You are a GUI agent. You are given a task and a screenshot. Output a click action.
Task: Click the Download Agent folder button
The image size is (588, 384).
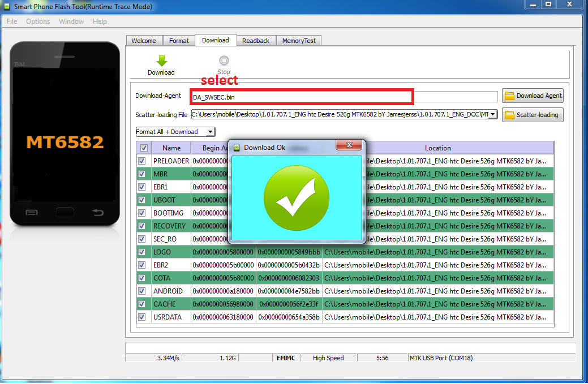[x=533, y=96]
